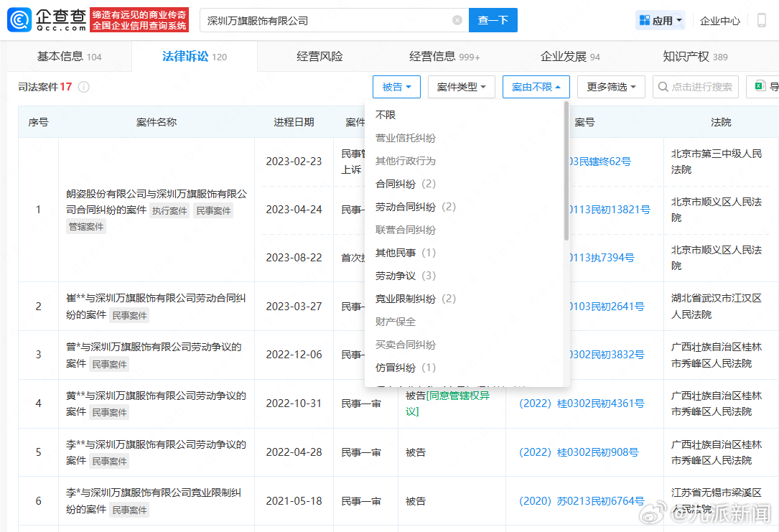Click case name 曾*与深圳万旗服饰有限公司劳动争议
This screenshot has height=532, width=779.
154,355
